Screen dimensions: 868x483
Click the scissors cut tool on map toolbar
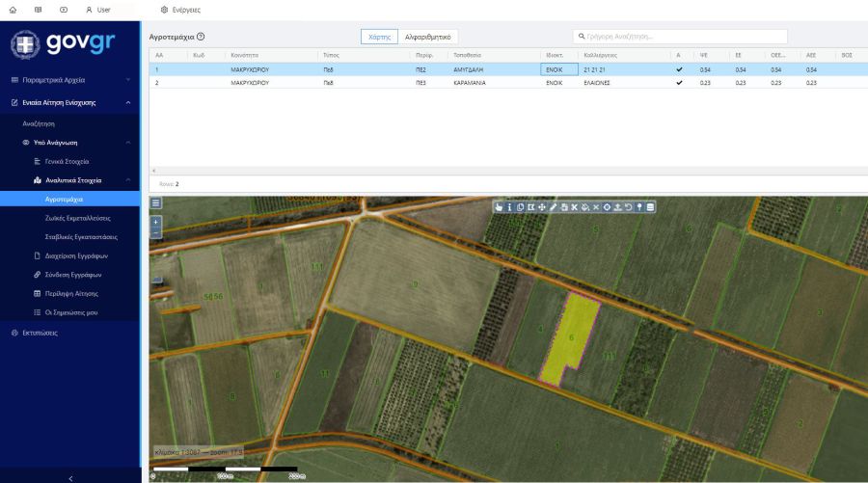574,207
